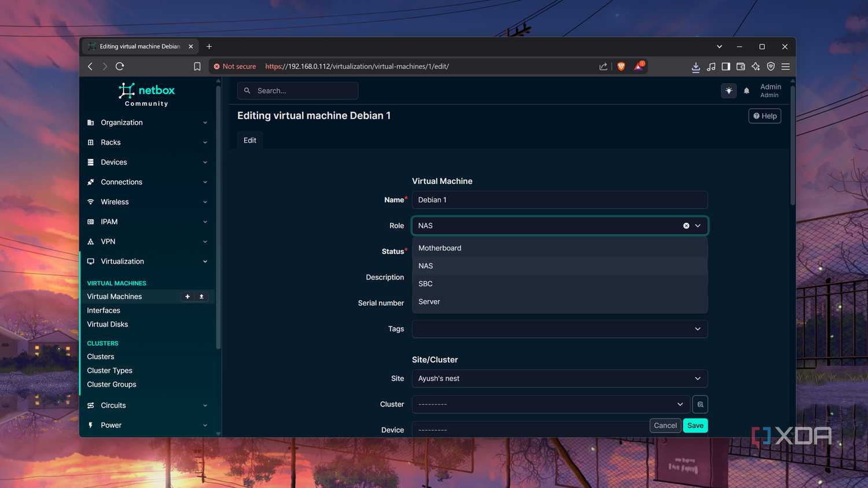Open browser downloads icon
Viewport: 868px width, 488px height.
pos(696,67)
